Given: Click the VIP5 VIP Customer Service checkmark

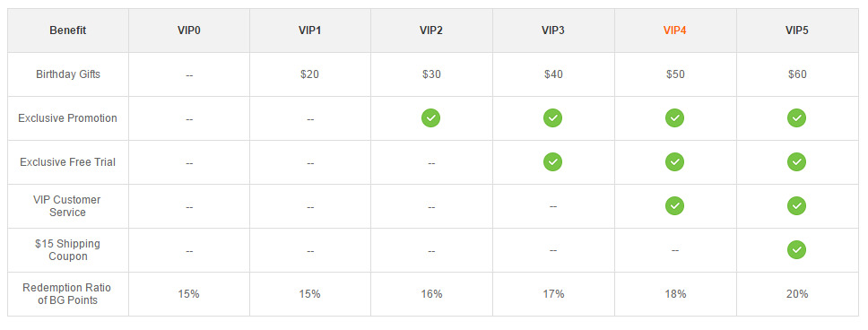Looking at the screenshot, I should [796, 206].
